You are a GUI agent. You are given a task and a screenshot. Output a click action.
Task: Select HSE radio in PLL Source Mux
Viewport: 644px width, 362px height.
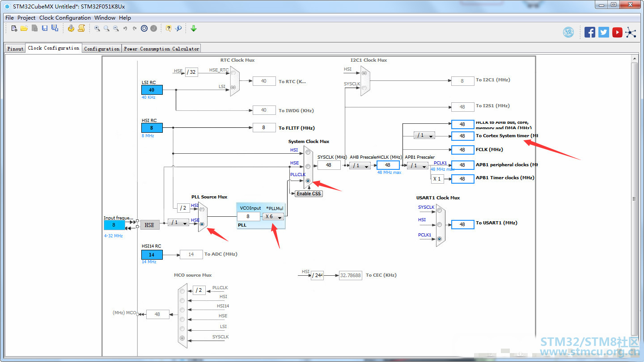[202, 224]
